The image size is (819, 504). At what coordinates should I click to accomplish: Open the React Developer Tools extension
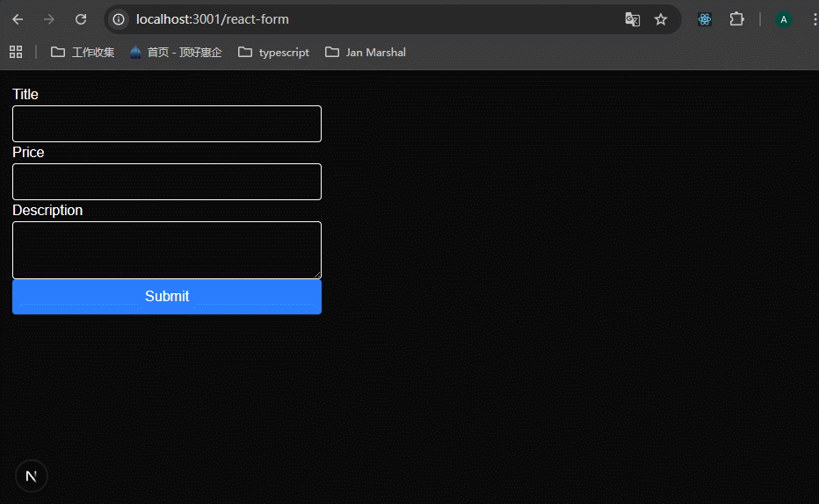pyautogui.click(x=705, y=19)
